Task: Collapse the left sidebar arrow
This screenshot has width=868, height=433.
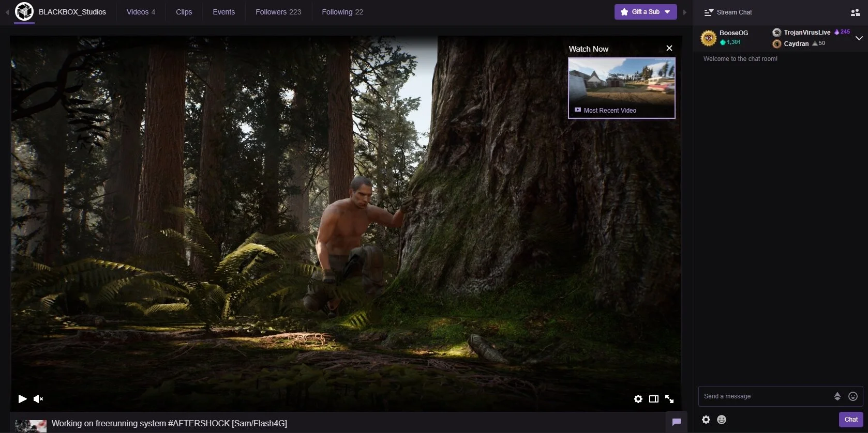Action: (7, 12)
